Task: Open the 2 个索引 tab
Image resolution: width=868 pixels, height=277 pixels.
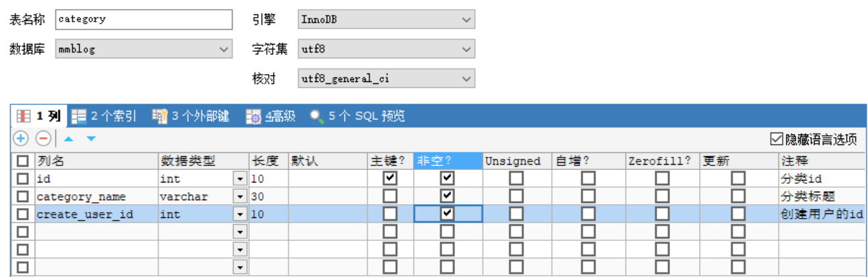Action: (104, 116)
